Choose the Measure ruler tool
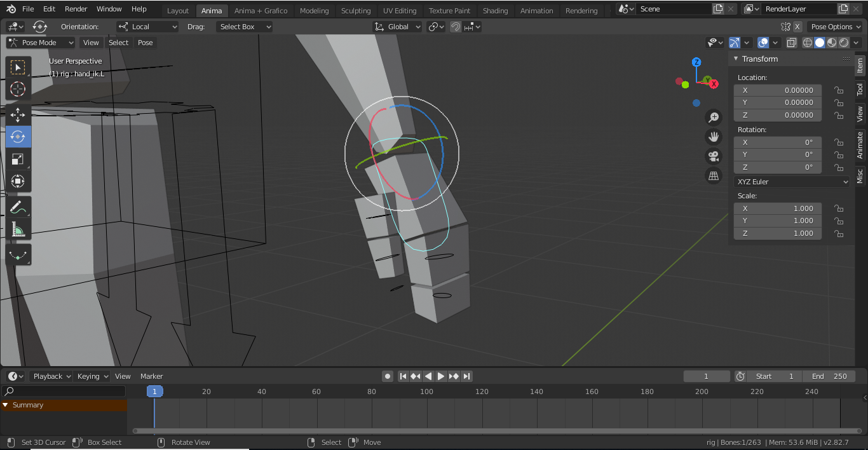 18,229
